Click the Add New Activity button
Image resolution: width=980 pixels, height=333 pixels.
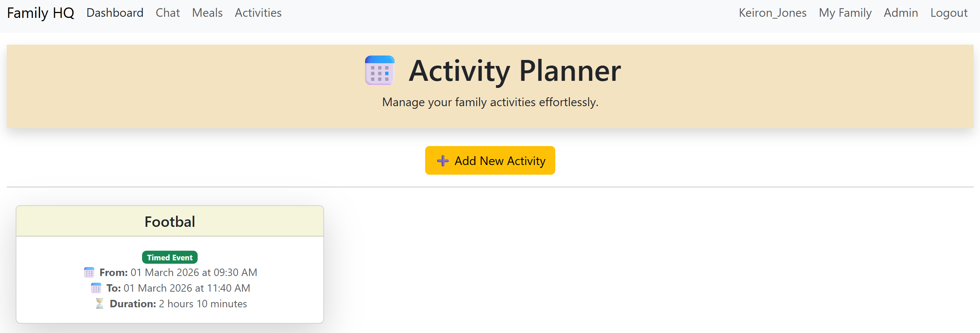(x=490, y=161)
